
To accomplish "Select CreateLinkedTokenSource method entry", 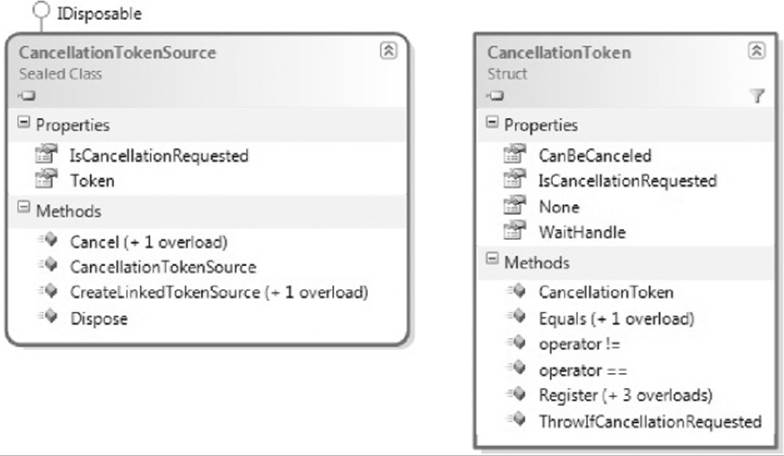I will point(219,292).
